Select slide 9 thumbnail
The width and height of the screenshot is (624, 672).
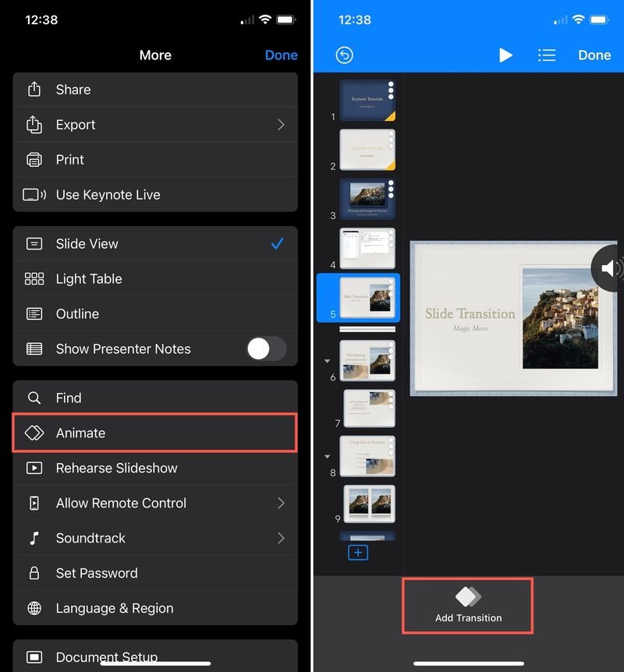point(369,504)
